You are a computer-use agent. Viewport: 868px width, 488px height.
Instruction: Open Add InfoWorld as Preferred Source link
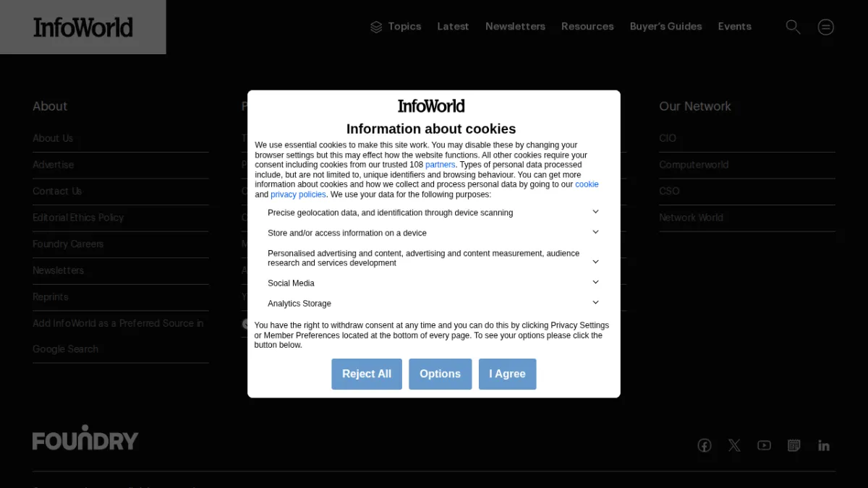pos(118,336)
